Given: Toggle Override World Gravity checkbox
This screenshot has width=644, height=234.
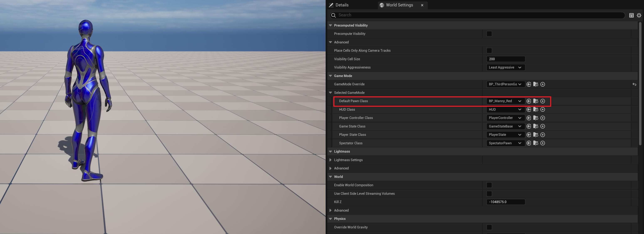Looking at the screenshot, I should pos(489,227).
